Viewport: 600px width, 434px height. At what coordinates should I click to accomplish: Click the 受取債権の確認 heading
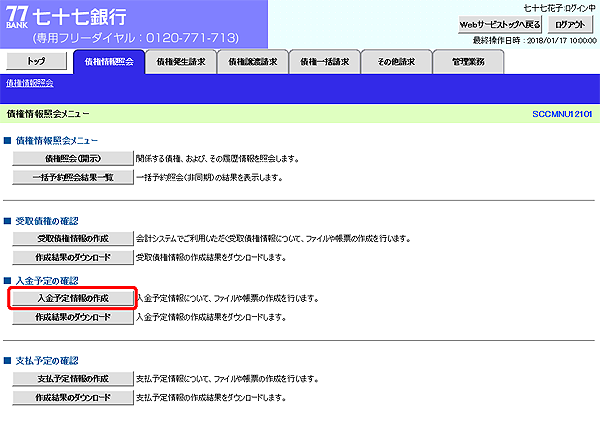(x=47, y=221)
